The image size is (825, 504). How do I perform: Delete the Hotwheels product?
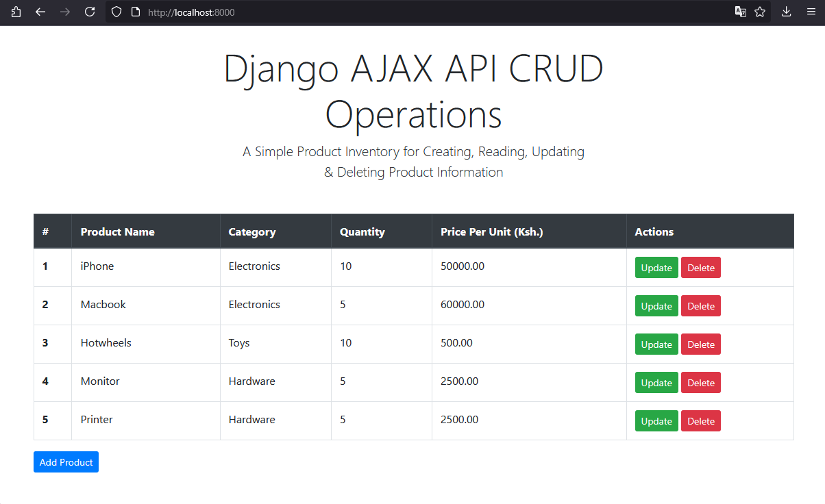701,344
